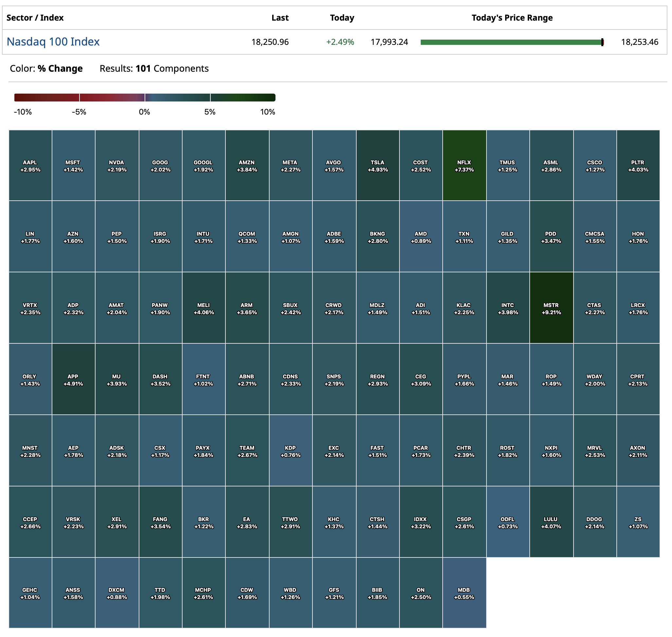
Task: Open the Nasdaq 100 Index link
Action: [x=53, y=42]
